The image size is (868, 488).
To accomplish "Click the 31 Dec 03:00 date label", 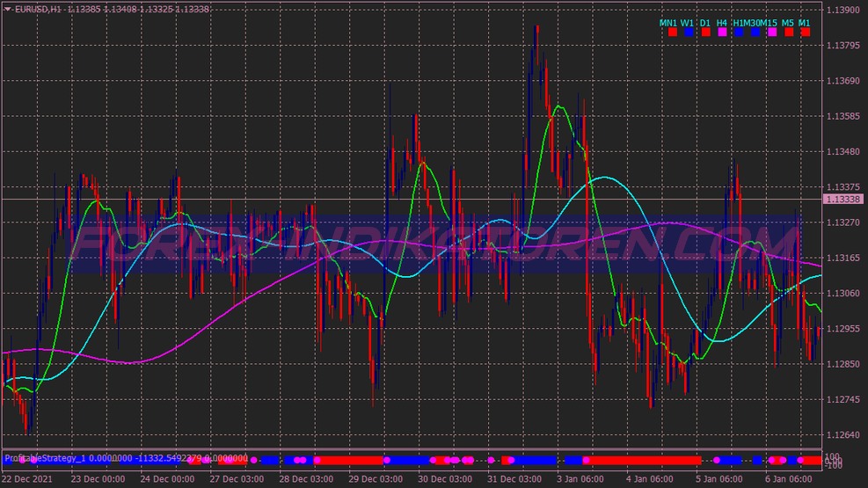I will pyautogui.click(x=514, y=478).
